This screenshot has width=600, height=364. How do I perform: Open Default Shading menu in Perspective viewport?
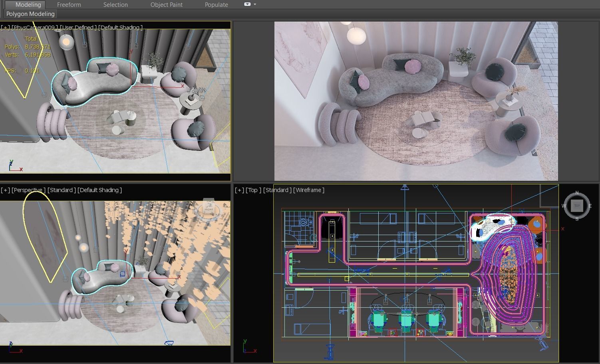[99, 190]
